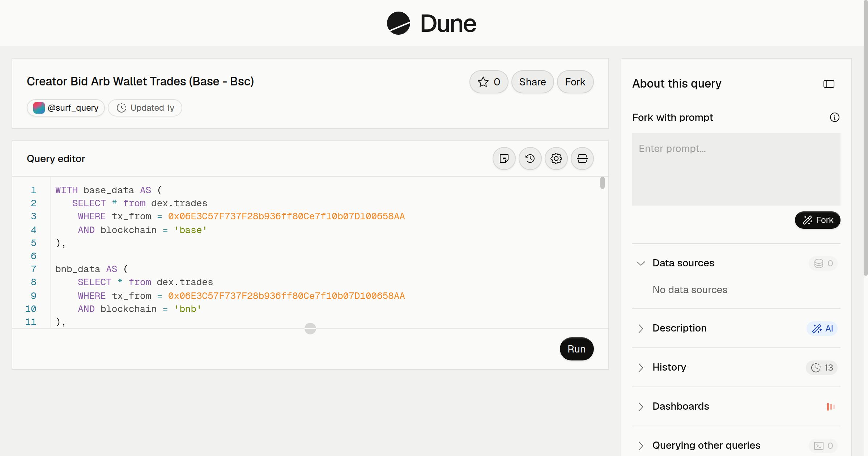Click the wallet address on line 9
The image size is (868, 456).
[x=286, y=296]
